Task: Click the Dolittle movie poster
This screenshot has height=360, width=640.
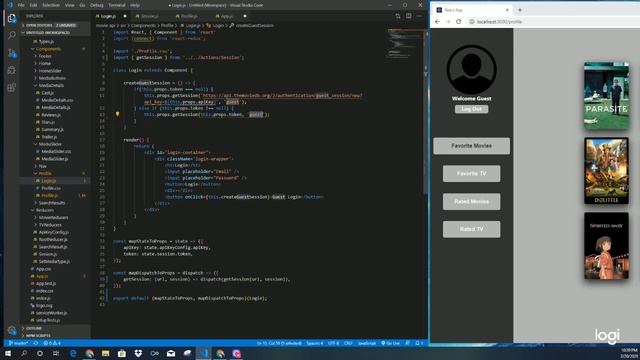Action: pos(606,171)
